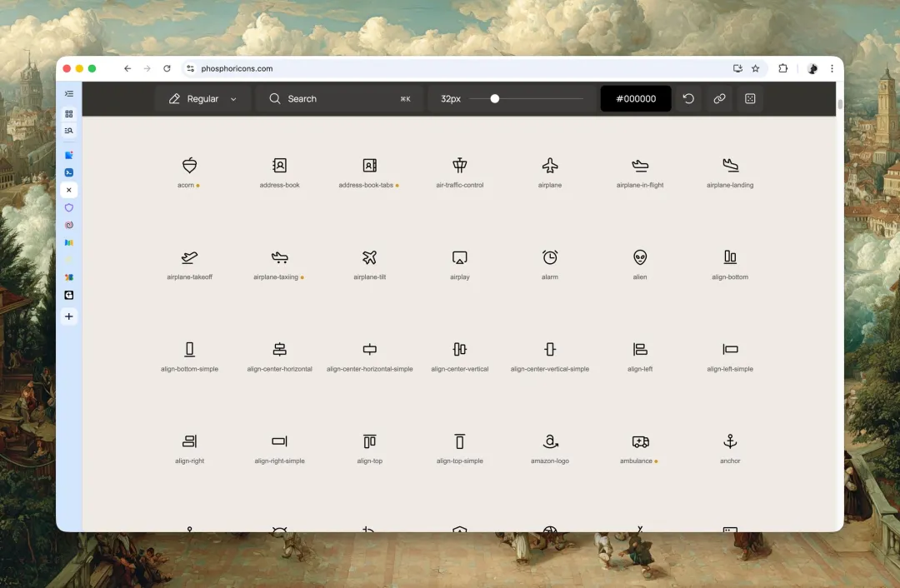Reload the page in browser
The height and width of the screenshot is (588, 900).
[167, 68]
